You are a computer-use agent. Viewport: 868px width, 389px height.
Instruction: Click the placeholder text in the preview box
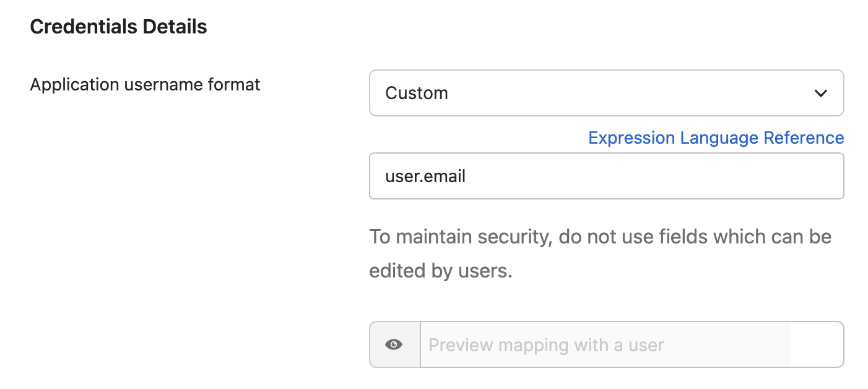click(546, 345)
